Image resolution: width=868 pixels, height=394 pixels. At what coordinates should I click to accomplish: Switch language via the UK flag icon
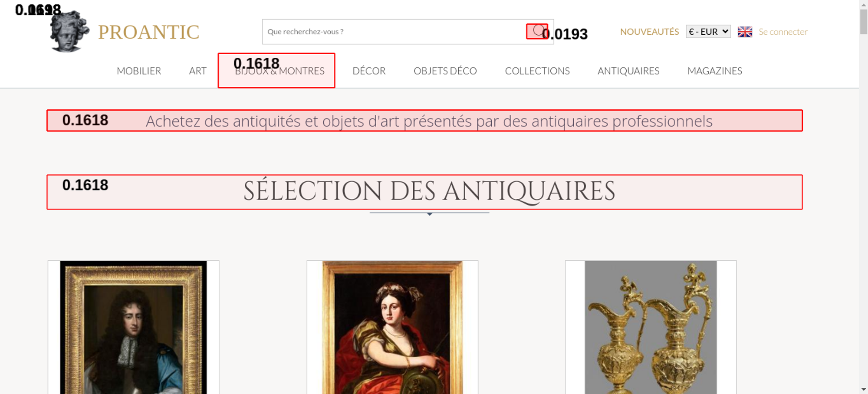[x=745, y=32]
